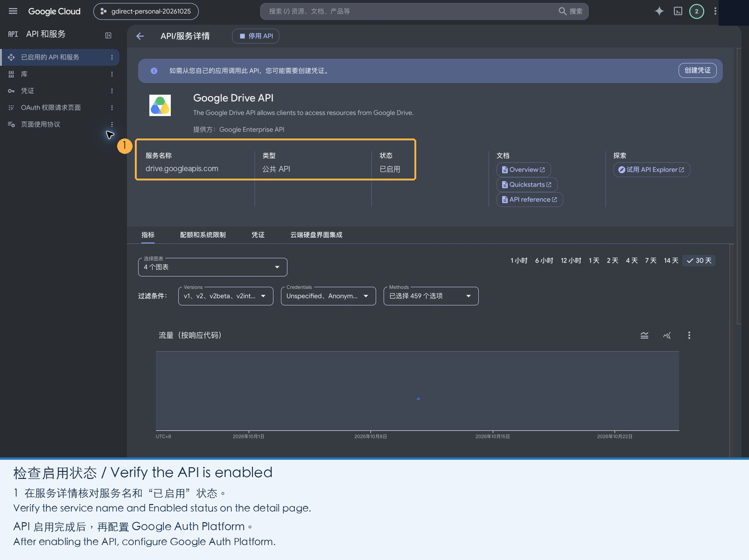Open options next to 库 row
Screen dimensions: 749x560
(112, 74)
